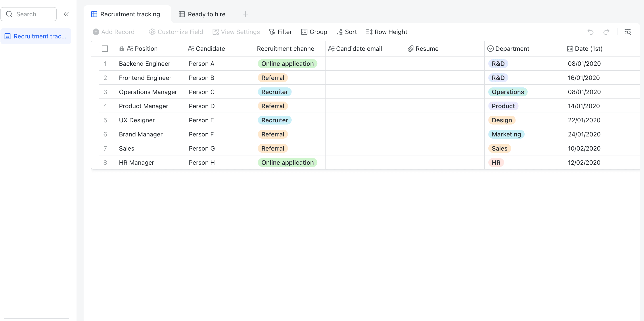Click the Add Record button

tap(113, 32)
